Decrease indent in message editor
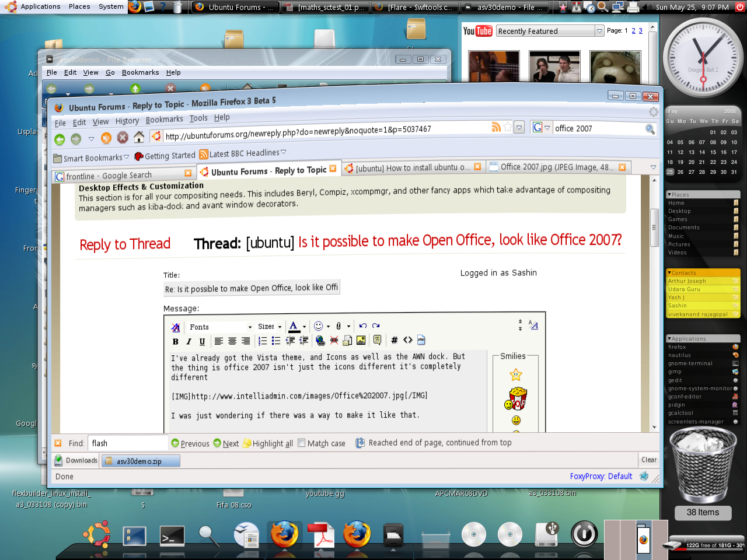Viewport: 747px width, 560px height. point(290,341)
